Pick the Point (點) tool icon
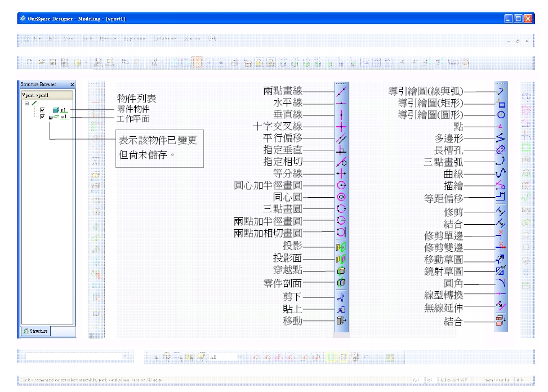This screenshot has height=392, width=548. [501, 127]
